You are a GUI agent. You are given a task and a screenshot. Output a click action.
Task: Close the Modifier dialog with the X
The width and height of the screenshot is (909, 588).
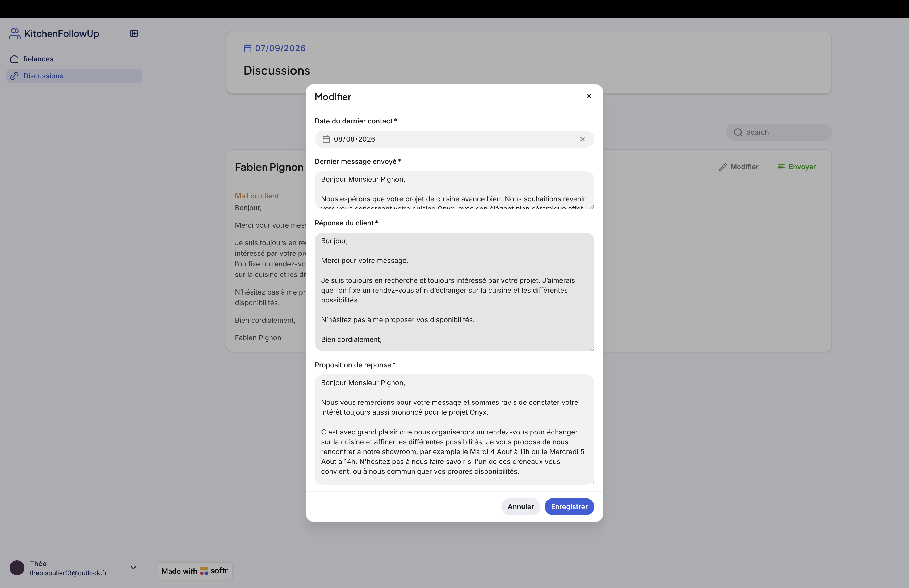coord(588,96)
